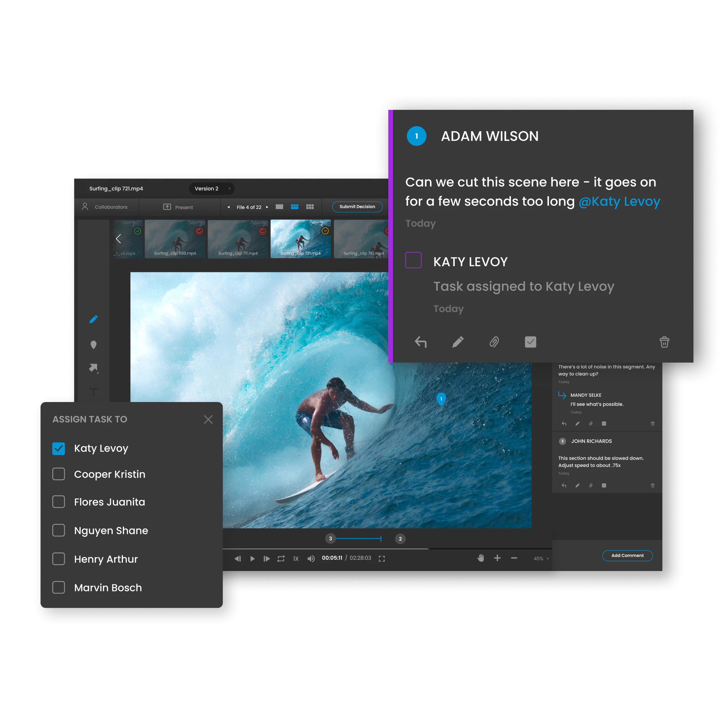
Task: Enable loop playback
Action: point(281,558)
